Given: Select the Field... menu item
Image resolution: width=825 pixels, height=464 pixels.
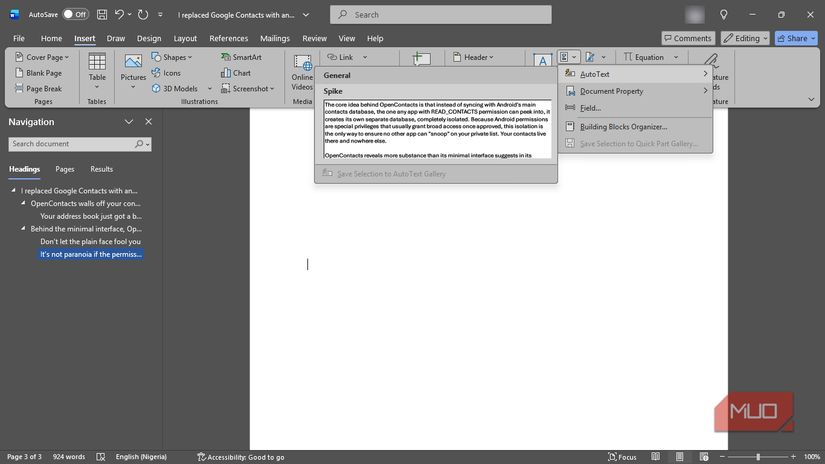Looking at the screenshot, I should [x=636, y=108].
